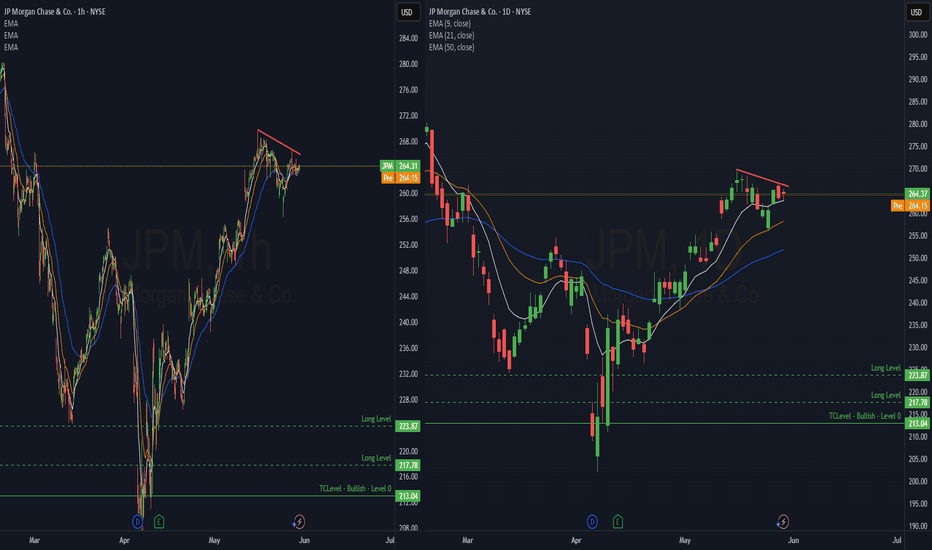This screenshot has height=550, width=932.
Task: Select the red trendline on 1D chart
Action: pyautogui.click(x=762, y=178)
